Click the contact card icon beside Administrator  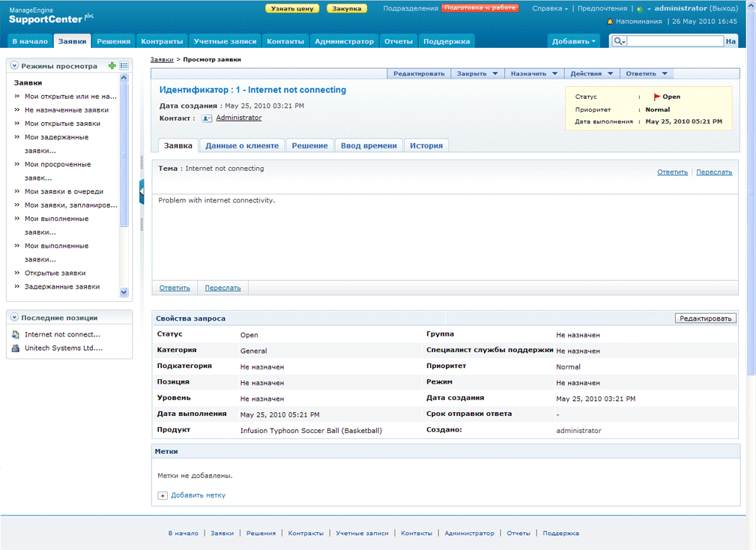[207, 118]
